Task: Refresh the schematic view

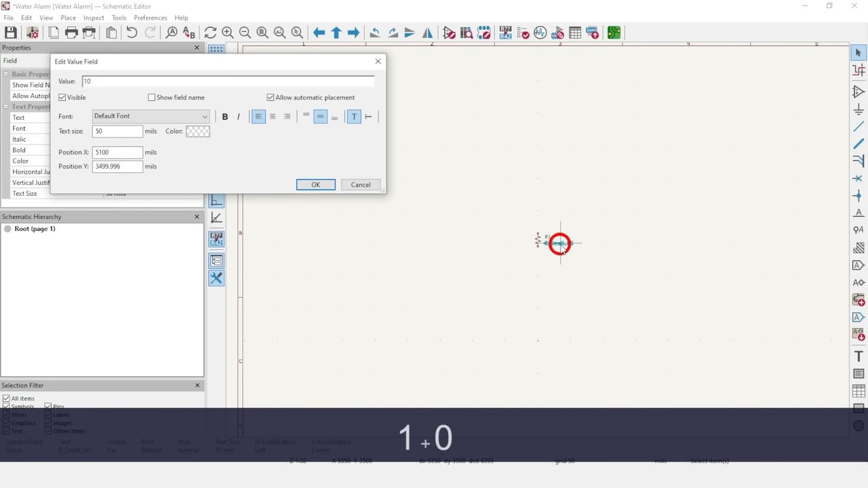Action: 210,33
